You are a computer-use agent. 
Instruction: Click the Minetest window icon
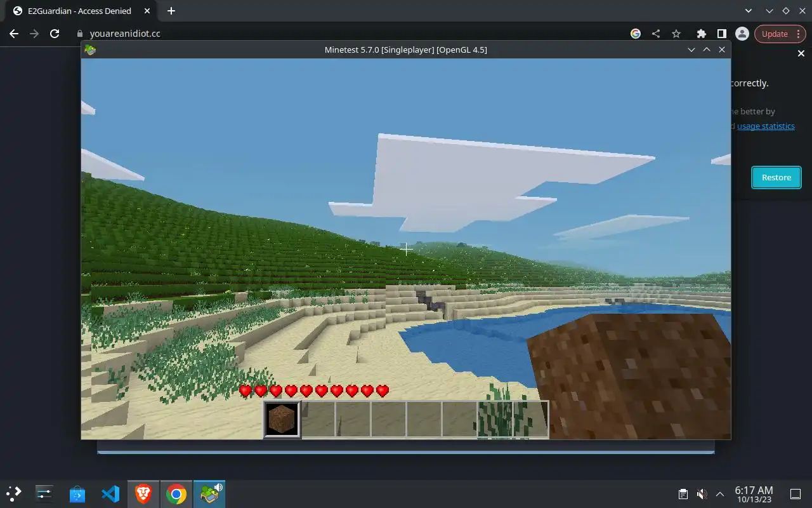point(90,50)
